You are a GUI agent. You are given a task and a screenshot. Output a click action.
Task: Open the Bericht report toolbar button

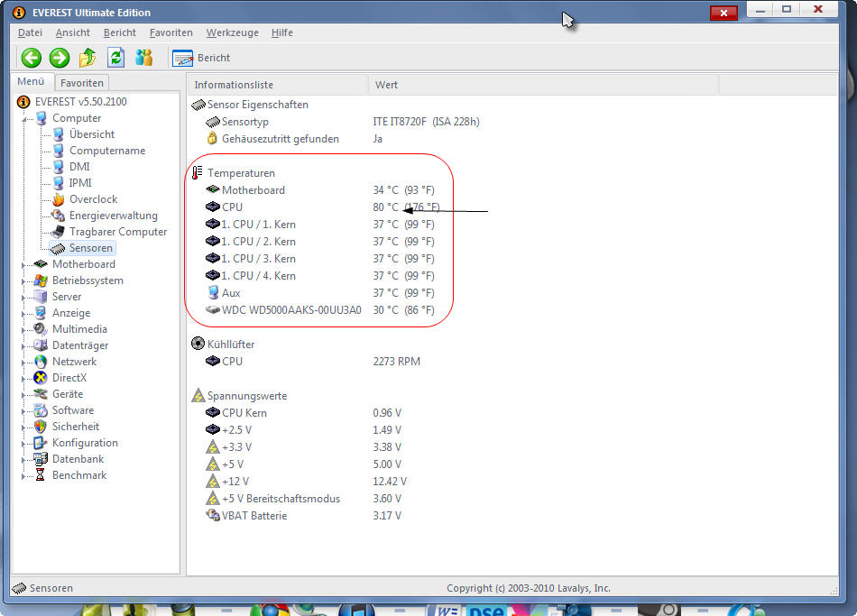click(201, 58)
